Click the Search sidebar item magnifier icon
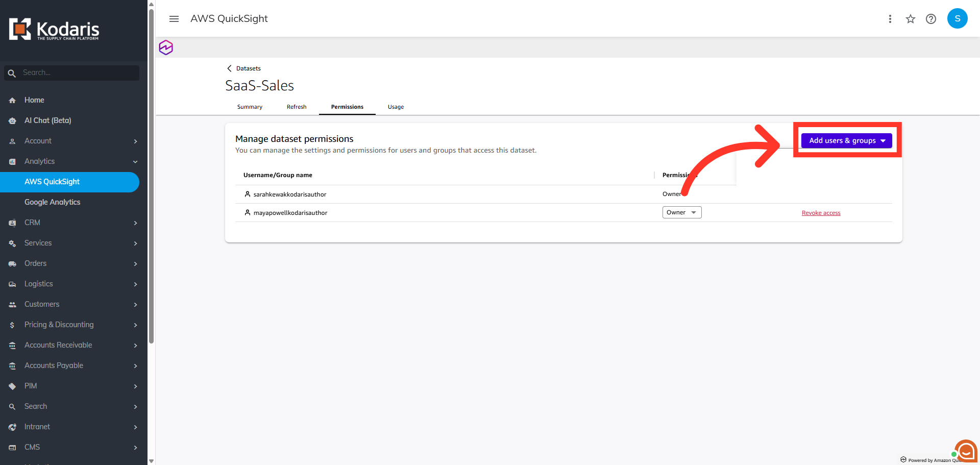This screenshot has width=980, height=465. pos(12,407)
